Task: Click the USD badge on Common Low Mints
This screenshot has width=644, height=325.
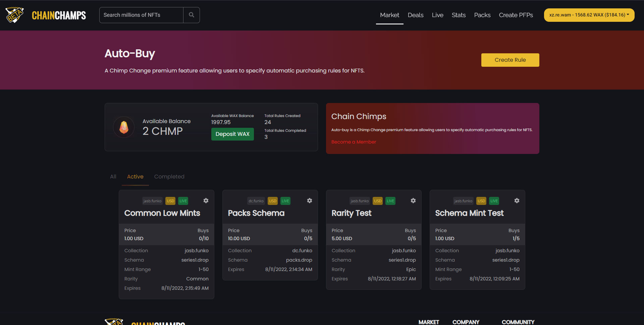Action: click(x=170, y=201)
